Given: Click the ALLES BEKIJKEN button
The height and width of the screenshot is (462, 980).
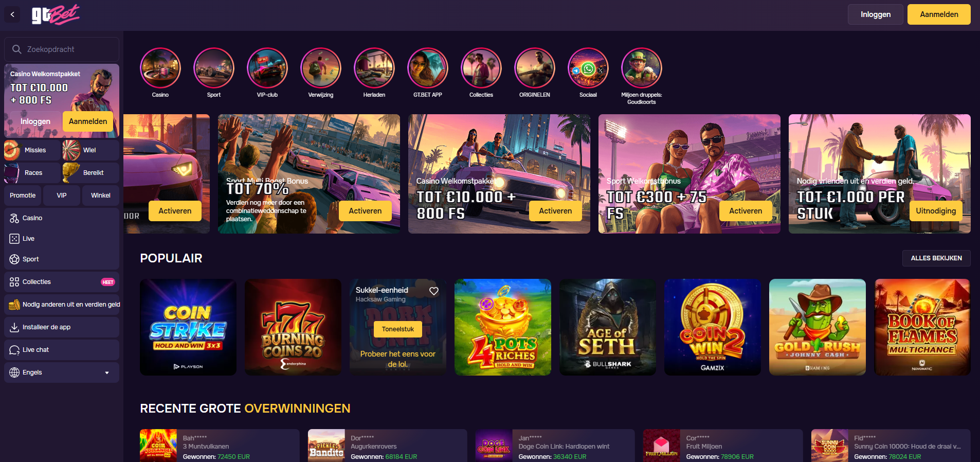Looking at the screenshot, I should [936, 258].
